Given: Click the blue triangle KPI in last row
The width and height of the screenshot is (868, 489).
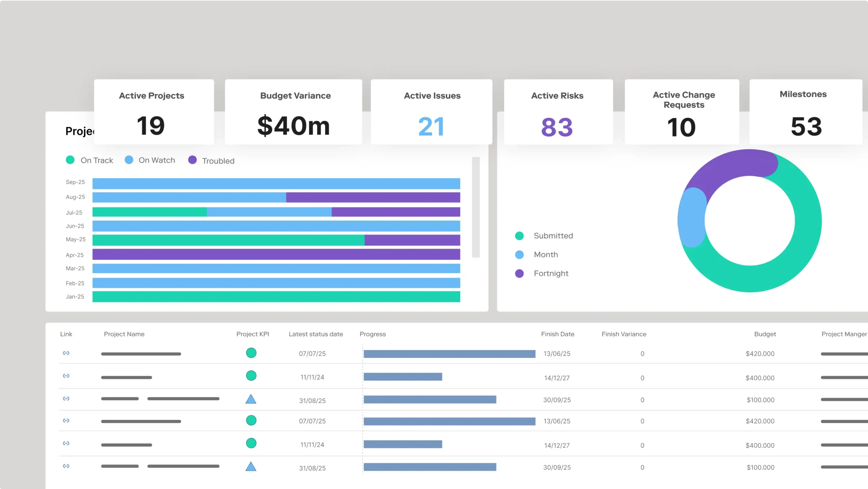Looking at the screenshot, I should pyautogui.click(x=251, y=467).
